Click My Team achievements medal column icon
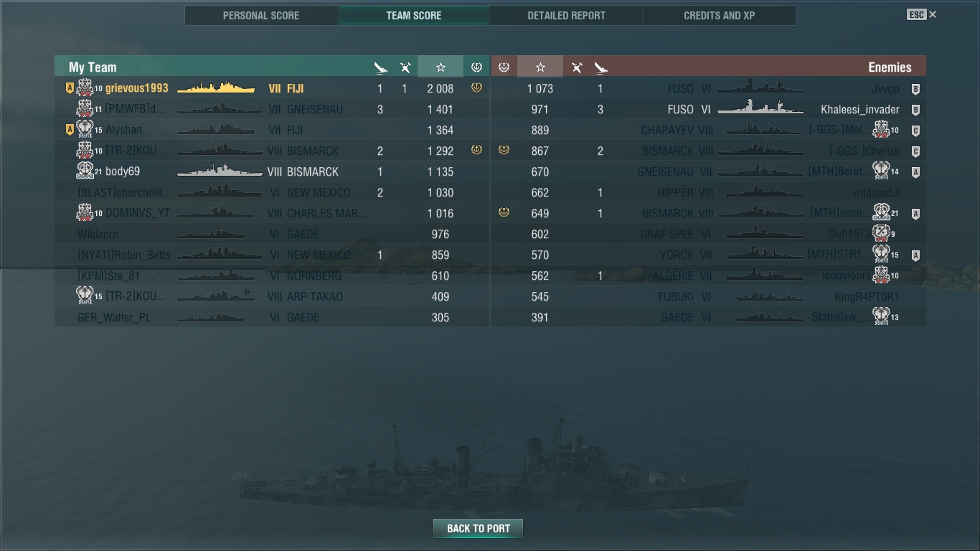Image resolution: width=980 pixels, height=551 pixels. 476,67
